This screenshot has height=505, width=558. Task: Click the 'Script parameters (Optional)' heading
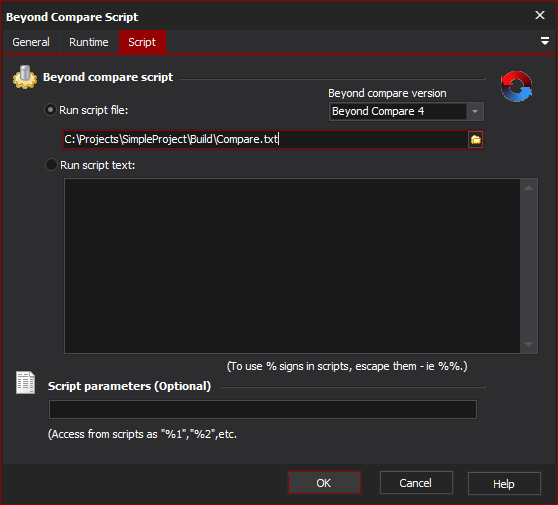(130, 386)
